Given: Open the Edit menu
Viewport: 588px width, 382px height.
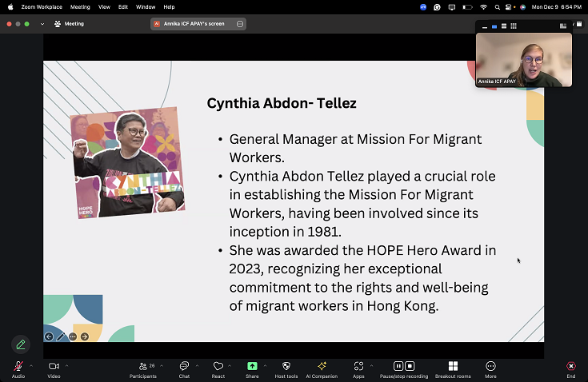Looking at the screenshot, I should click(123, 6).
